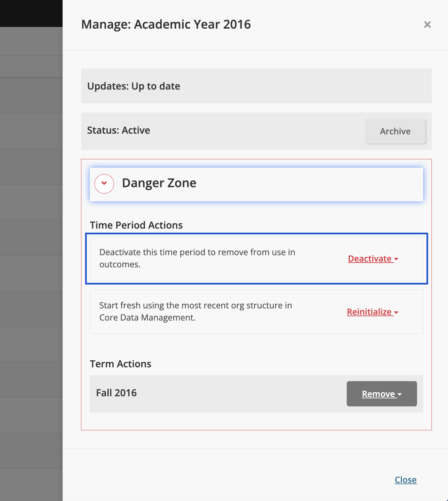The image size is (448, 501).
Task: Select the Status: Active label
Action: 118,130
